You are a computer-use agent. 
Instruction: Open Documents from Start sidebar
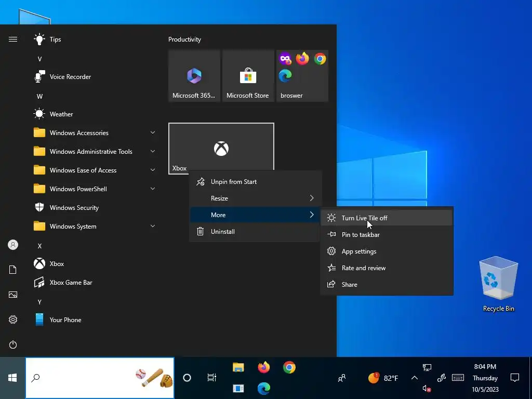(x=13, y=270)
